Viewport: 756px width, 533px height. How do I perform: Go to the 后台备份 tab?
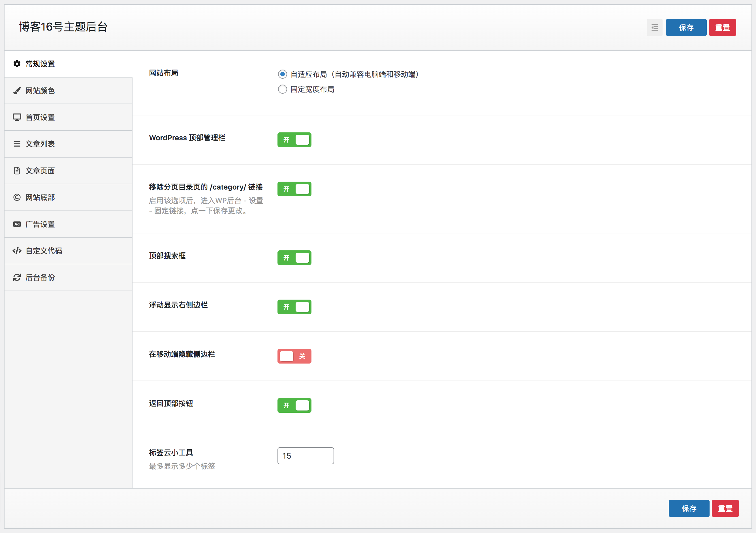tap(69, 277)
